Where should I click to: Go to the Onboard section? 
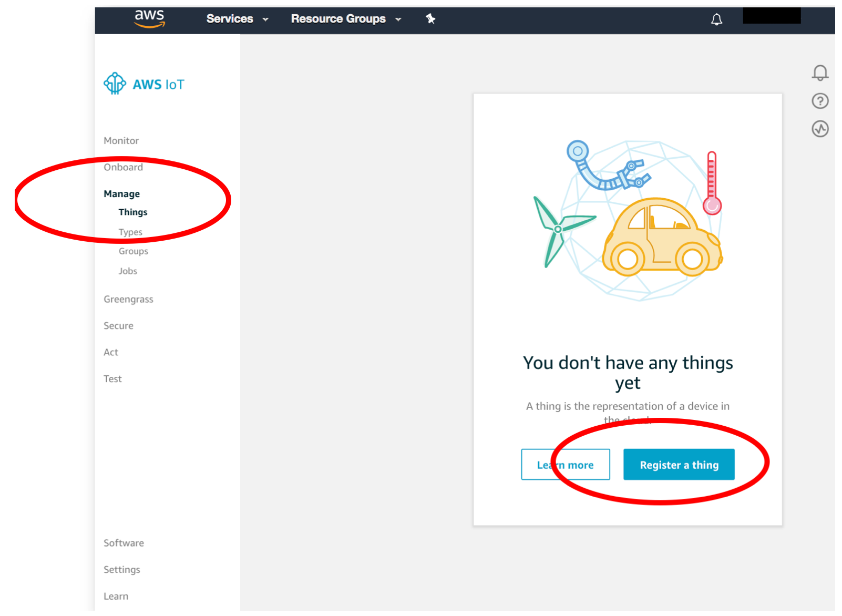point(124,167)
